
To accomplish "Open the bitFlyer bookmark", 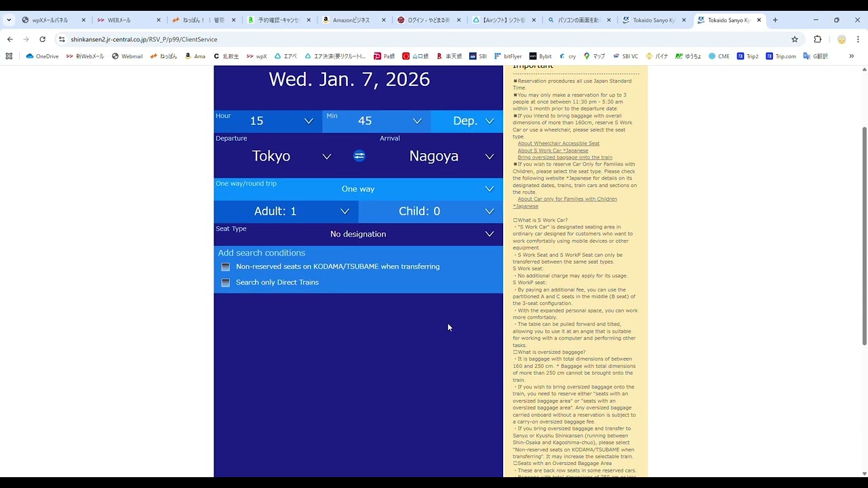I will tap(508, 56).
